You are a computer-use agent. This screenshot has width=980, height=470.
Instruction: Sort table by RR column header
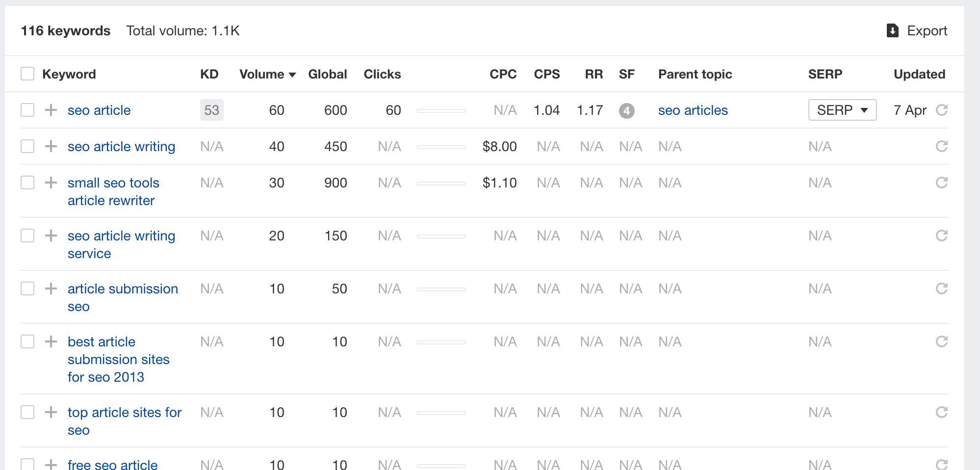pos(594,74)
